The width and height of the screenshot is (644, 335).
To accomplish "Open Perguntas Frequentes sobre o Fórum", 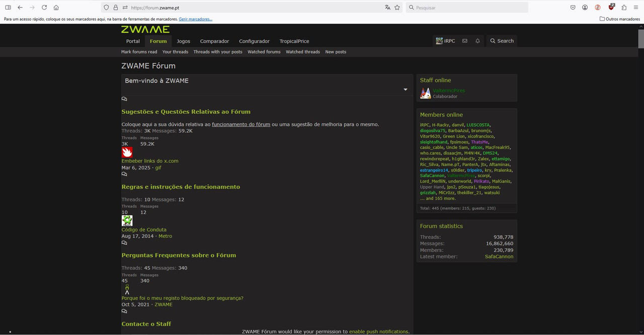I will click(x=179, y=255).
